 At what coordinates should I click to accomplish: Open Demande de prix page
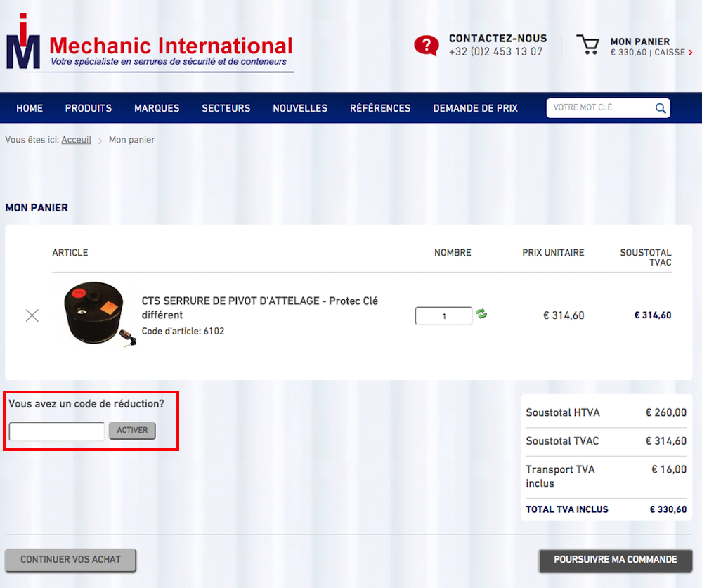click(x=475, y=108)
